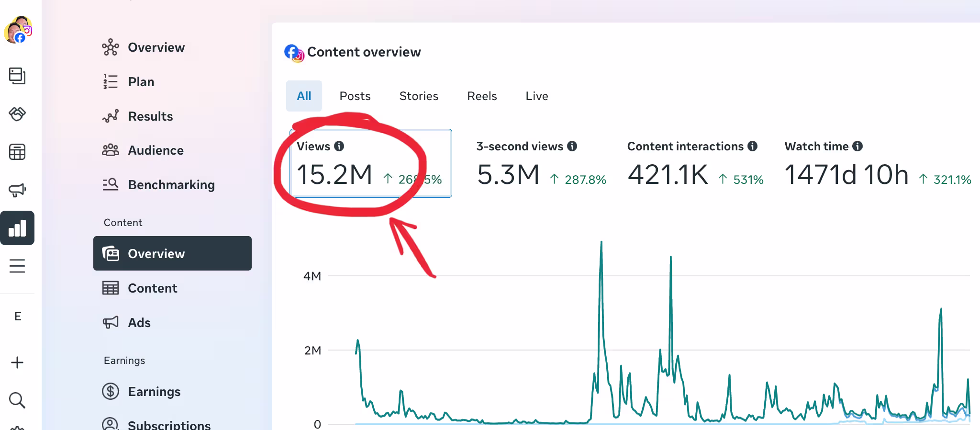Open the hamburger All tools menu

click(x=17, y=266)
